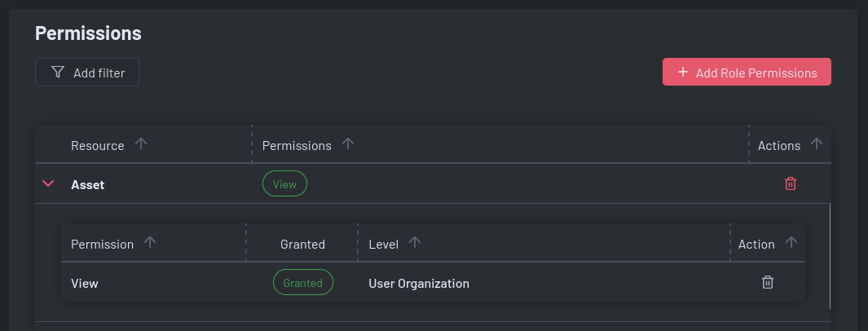Sort by Actions column arrow
868x331 pixels.
(816, 144)
